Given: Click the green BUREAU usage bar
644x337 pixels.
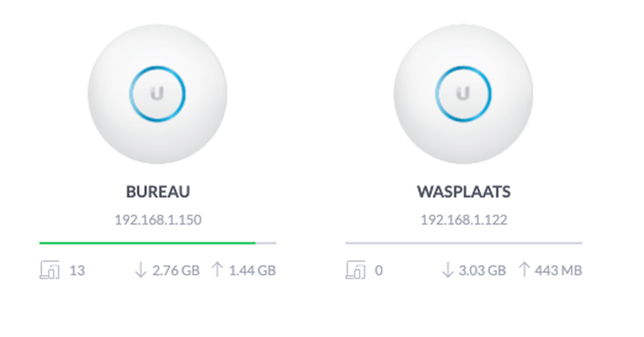Looking at the screenshot, I should pos(147,243).
